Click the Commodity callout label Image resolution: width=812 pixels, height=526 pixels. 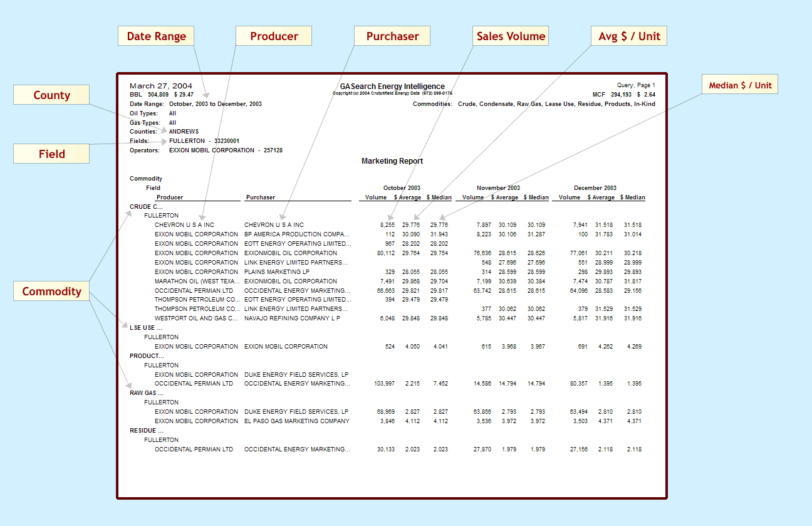pos(51,291)
